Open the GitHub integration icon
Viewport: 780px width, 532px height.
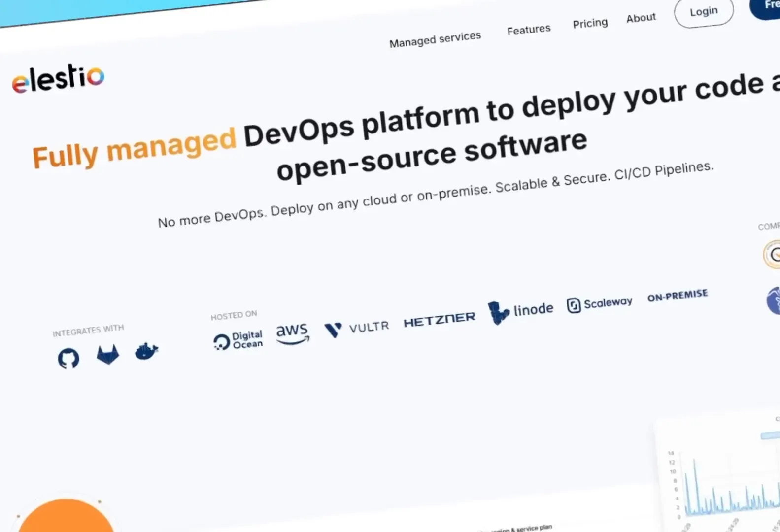(x=68, y=358)
